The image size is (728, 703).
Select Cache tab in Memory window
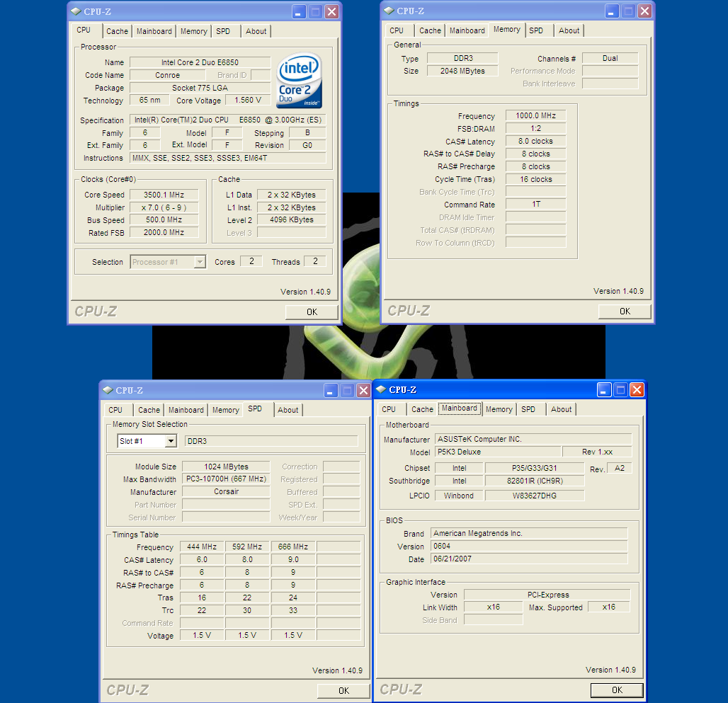tap(430, 30)
